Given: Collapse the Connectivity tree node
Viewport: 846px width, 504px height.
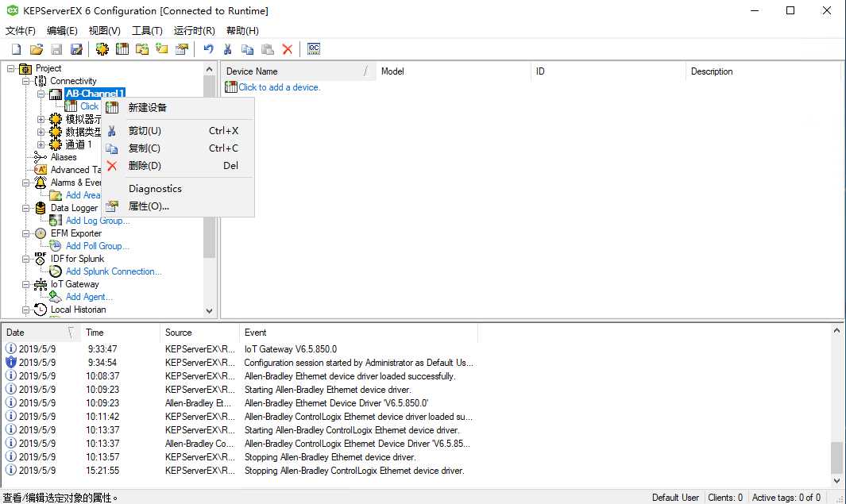Looking at the screenshot, I should (25, 82).
